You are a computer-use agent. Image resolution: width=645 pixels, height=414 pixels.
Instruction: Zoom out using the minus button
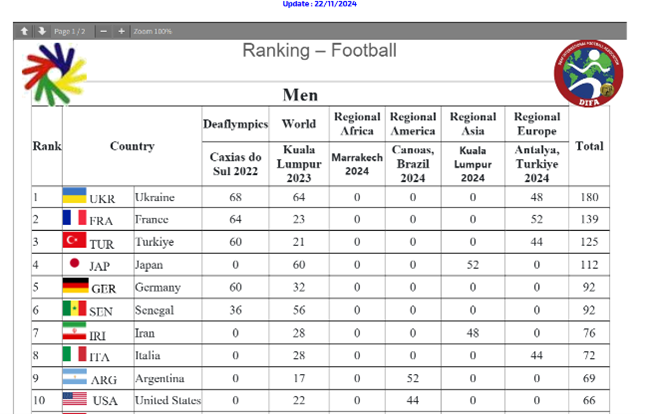click(103, 31)
